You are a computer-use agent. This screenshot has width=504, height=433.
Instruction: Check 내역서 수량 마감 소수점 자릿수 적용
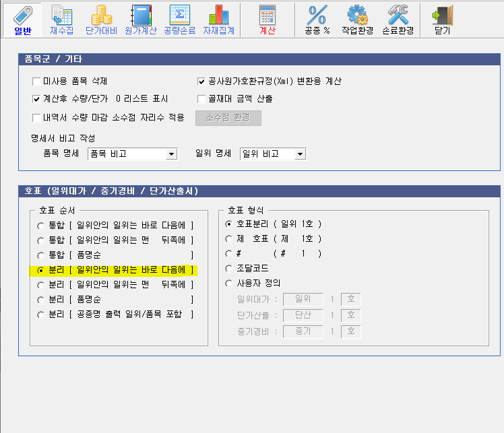37,118
